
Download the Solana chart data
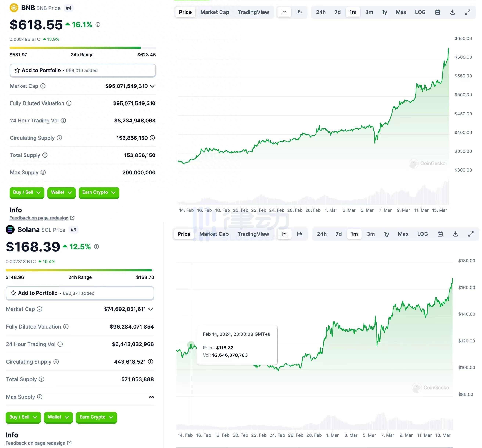tap(455, 234)
